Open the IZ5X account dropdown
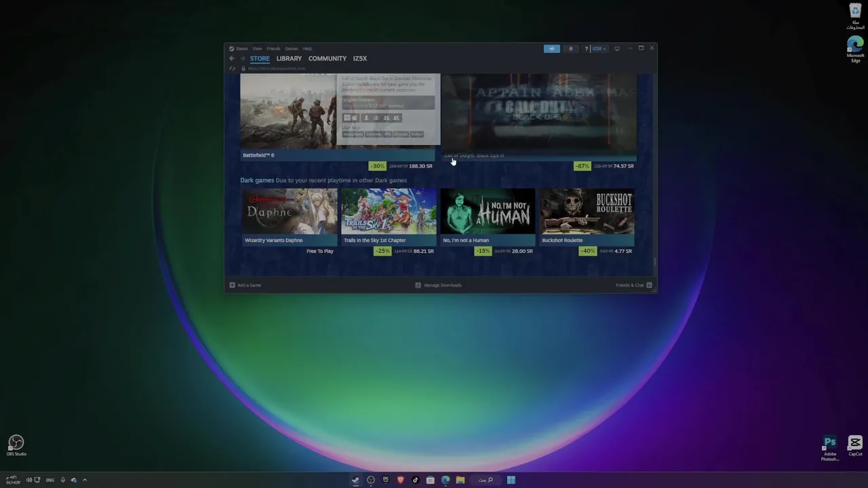Viewport: 868px width, 488px height. click(599, 49)
